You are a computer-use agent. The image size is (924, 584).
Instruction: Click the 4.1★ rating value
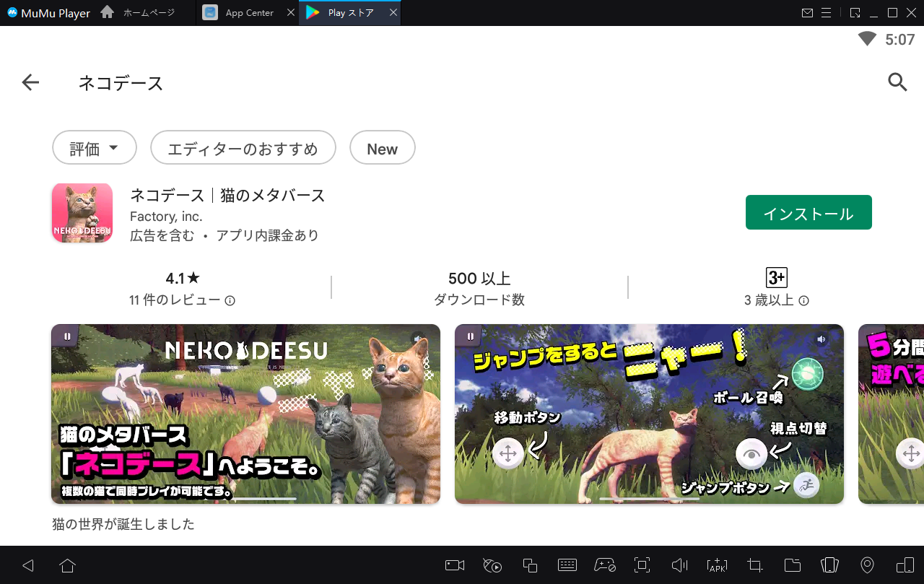pyautogui.click(x=183, y=278)
